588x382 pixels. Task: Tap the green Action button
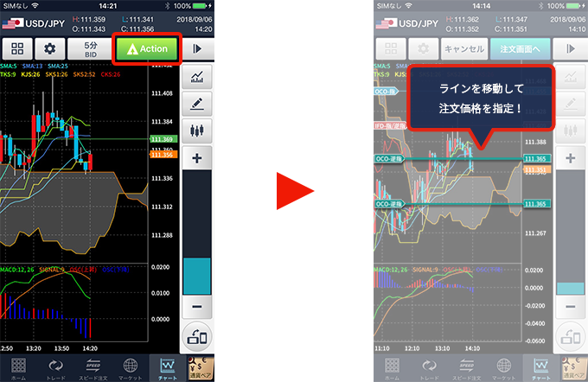click(x=148, y=49)
